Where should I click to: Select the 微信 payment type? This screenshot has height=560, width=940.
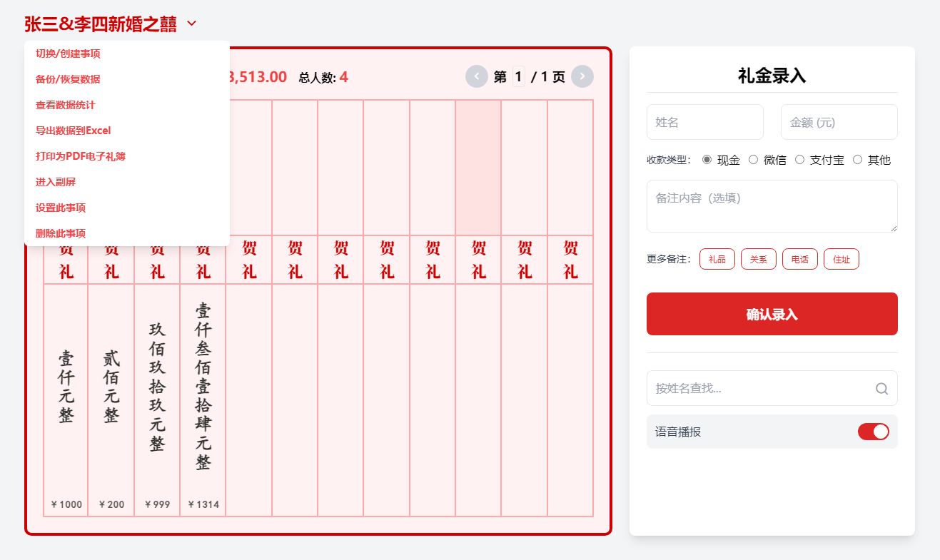(x=753, y=160)
